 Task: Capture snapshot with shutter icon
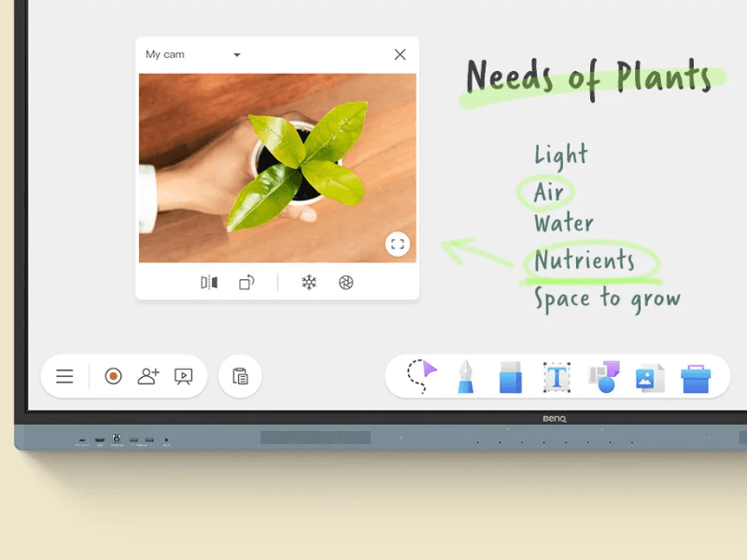click(x=345, y=283)
